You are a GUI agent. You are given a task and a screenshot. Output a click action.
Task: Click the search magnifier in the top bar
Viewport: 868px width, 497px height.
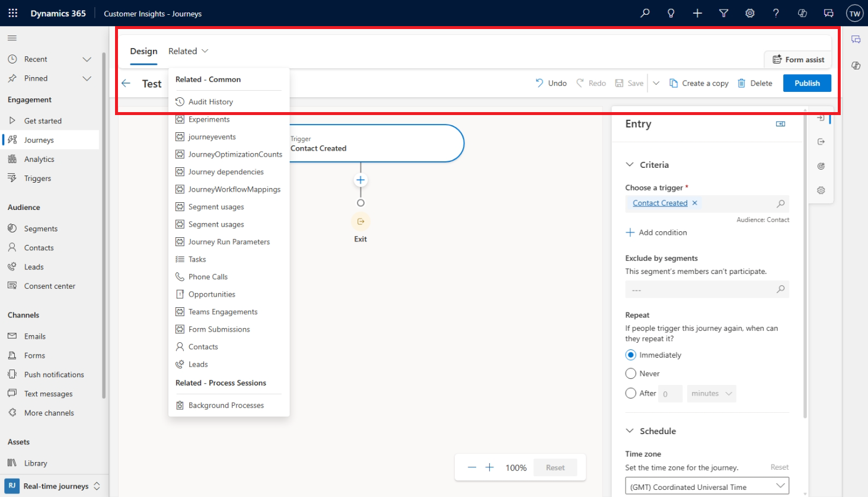pyautogui.click(x=645, y=13)
